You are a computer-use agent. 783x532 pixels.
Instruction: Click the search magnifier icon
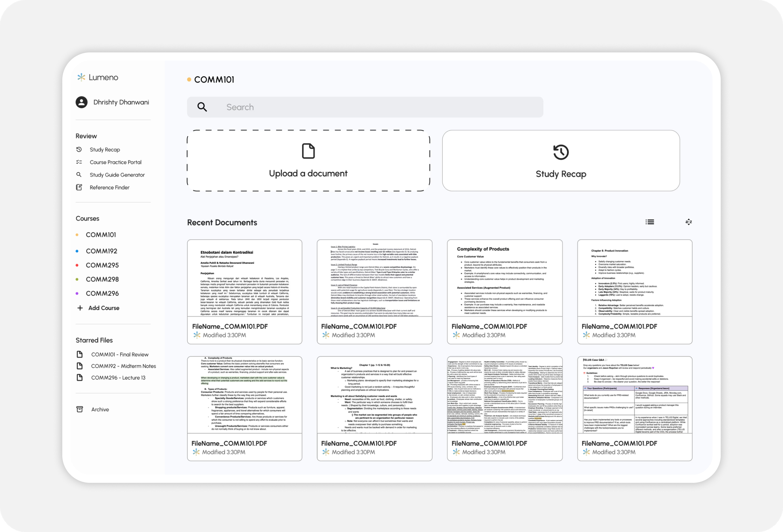[x=202, y=107]
